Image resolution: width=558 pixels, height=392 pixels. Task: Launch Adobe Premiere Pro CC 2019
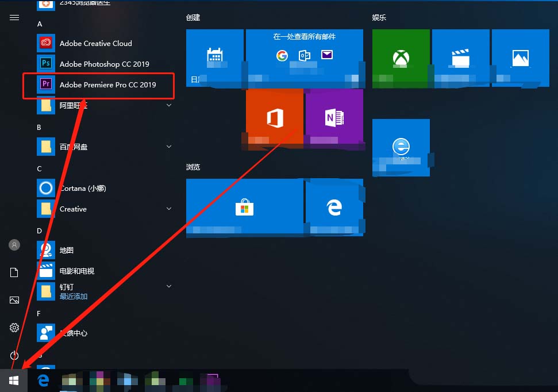coord(104,84)
